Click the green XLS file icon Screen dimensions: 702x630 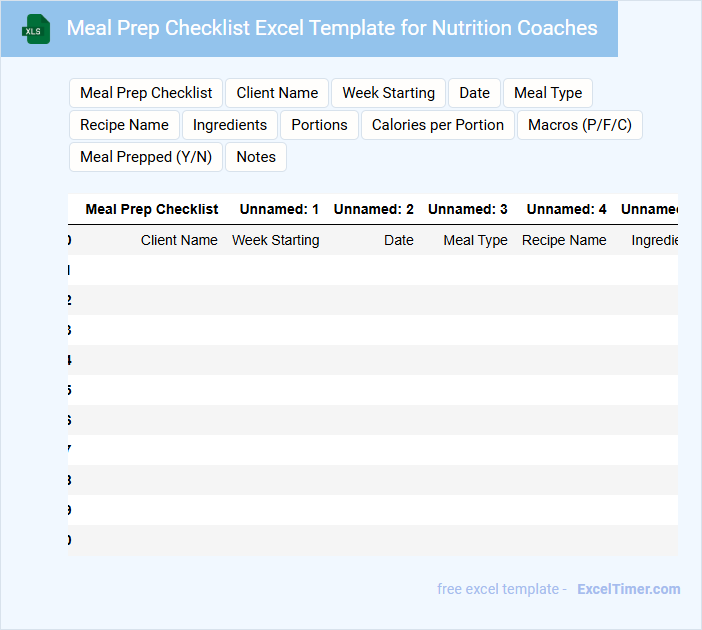click(x=36, y=29)
